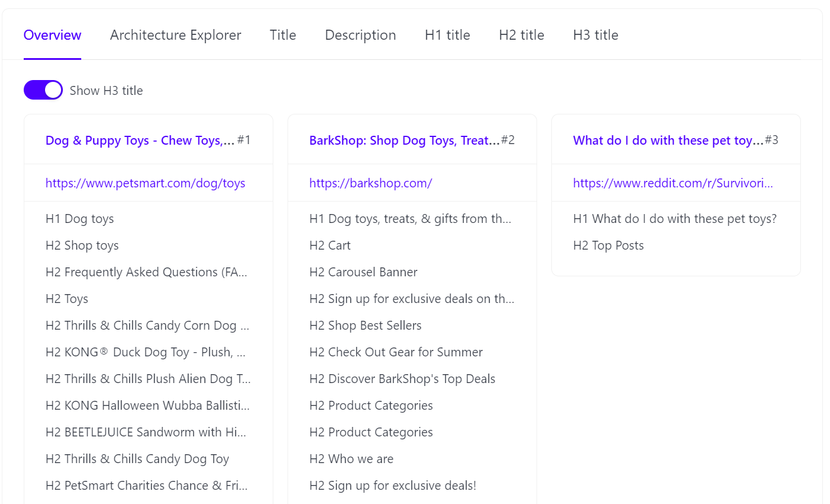The width and height of the screenshot is (830, 504).
Task: Click the #3 rank label on Reddit card
Action: tap(771, 140)
